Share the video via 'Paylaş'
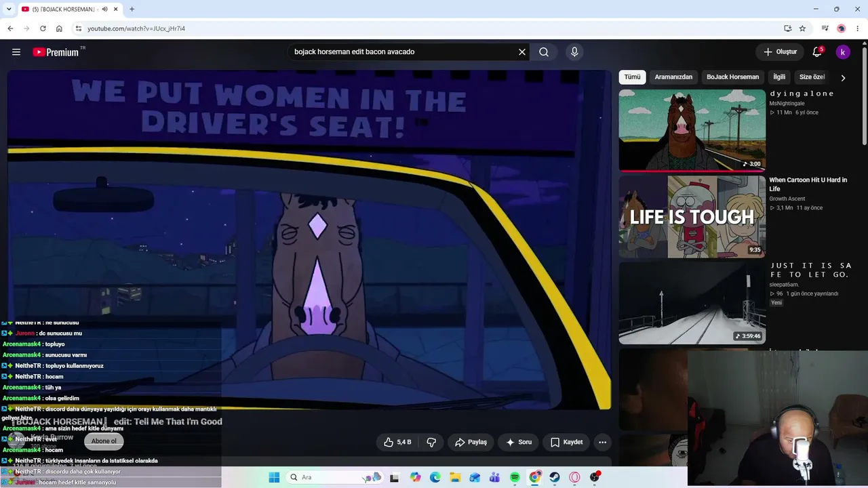868x488 pixels. [471, 442]
